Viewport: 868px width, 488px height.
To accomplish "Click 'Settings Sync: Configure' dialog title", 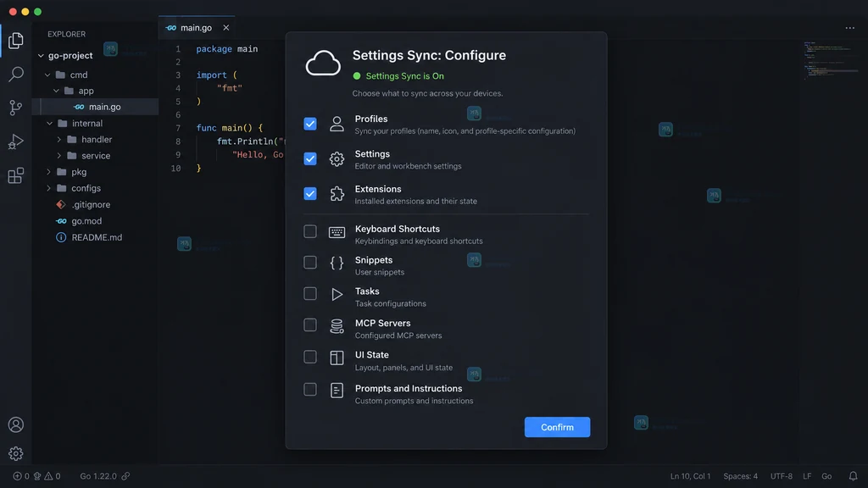I will [429, 55].
